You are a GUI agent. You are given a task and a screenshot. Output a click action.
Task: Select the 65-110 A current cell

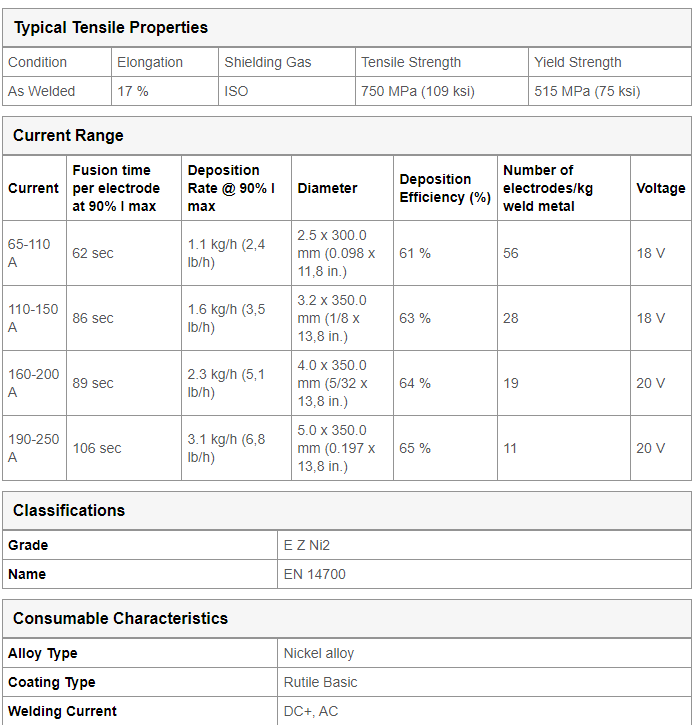pos(34,253)
